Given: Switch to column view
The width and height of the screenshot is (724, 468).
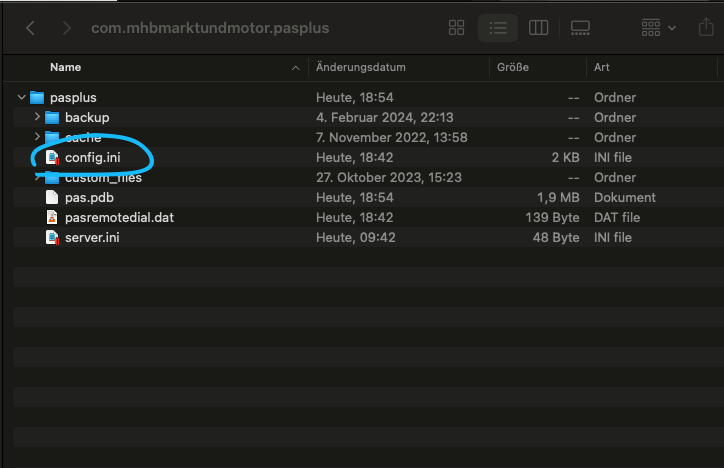Looking at the screenshot, I should pos(538,28).
